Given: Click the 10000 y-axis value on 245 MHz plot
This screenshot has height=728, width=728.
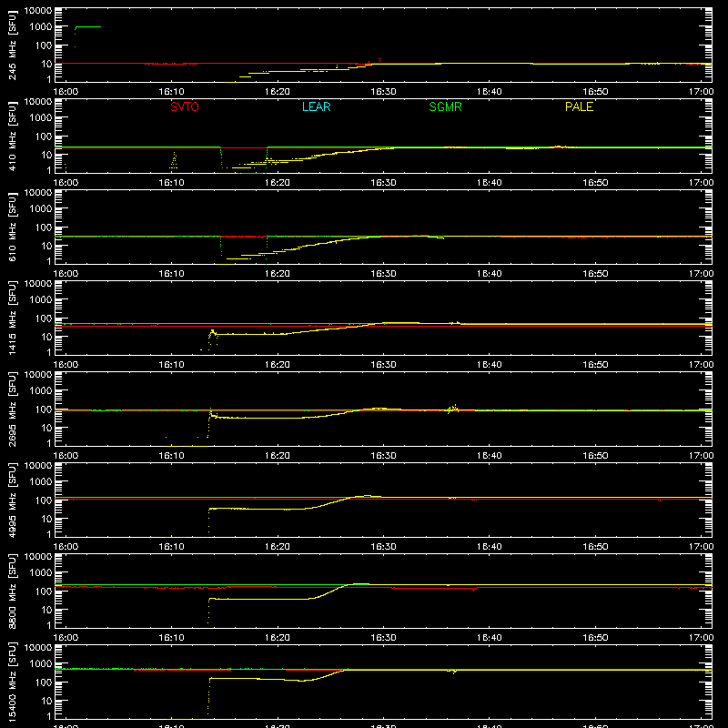Looking at the screenshot, I should pyautogui.click(x=38, y=11).
